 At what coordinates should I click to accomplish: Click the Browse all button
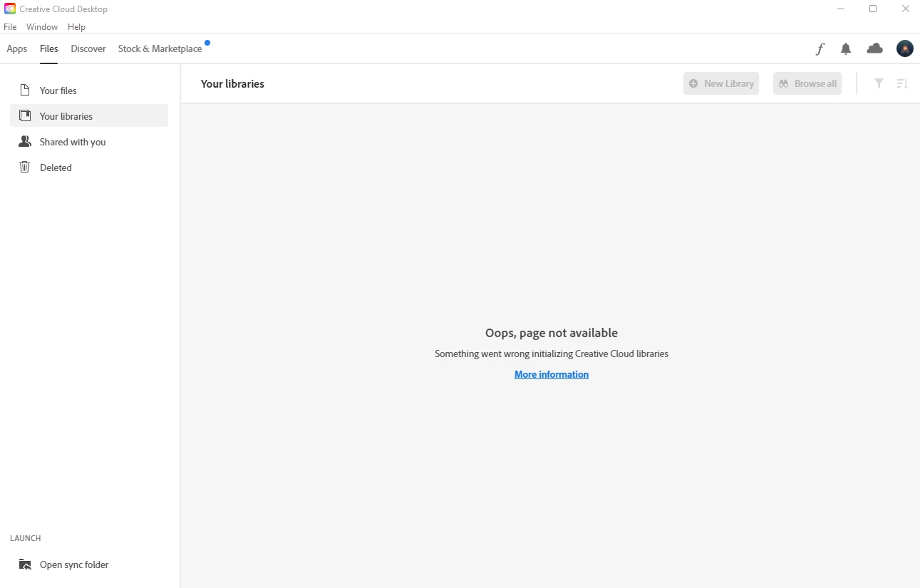(x=807, y=83)
